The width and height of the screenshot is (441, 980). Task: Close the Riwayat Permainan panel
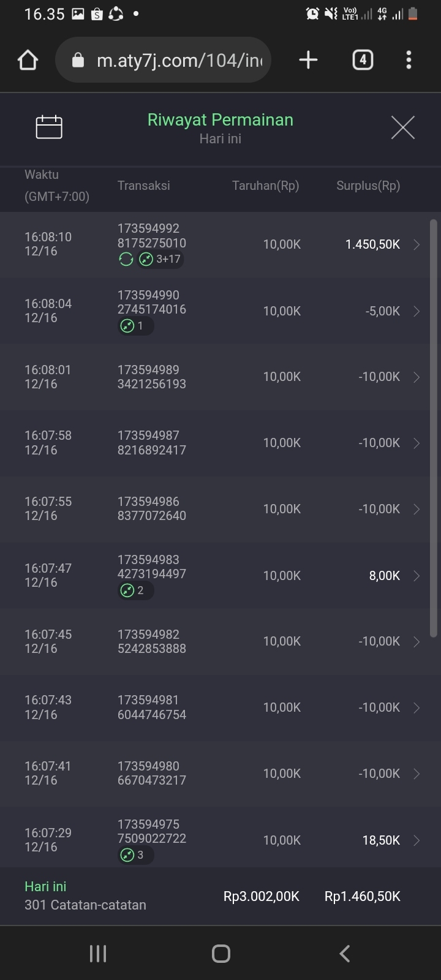pos(402,127)
